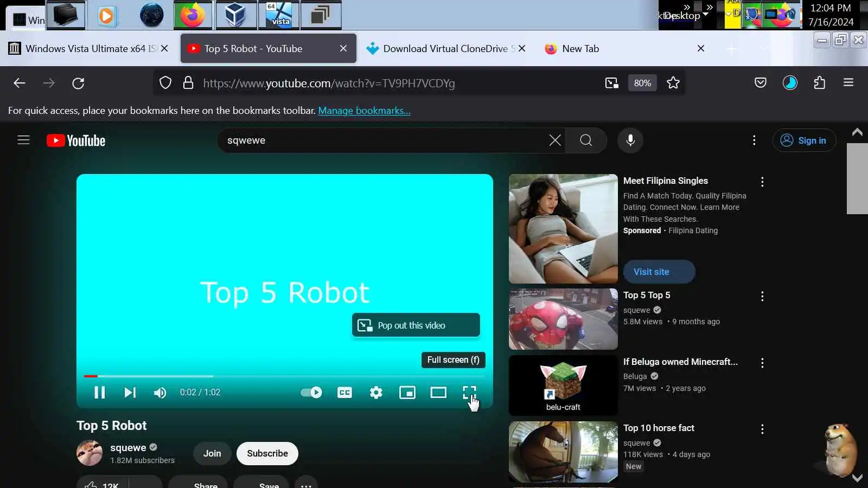Switch to the miniplayer

click(407, 393)
